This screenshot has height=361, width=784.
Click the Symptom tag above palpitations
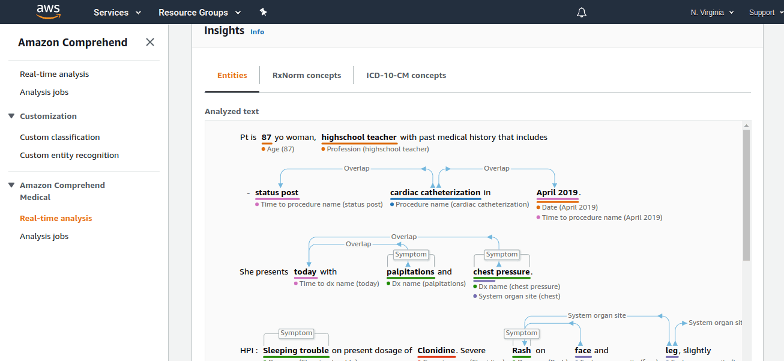point(410,254)
